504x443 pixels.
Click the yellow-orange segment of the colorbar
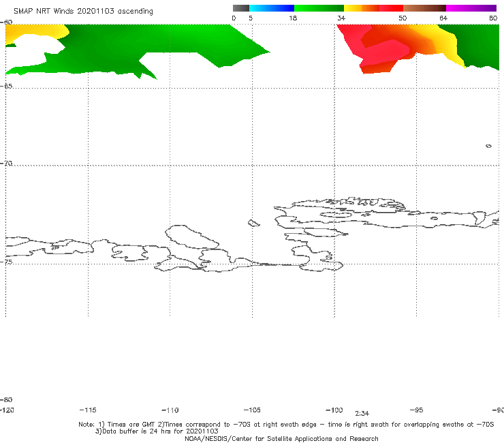pos(362,8)
